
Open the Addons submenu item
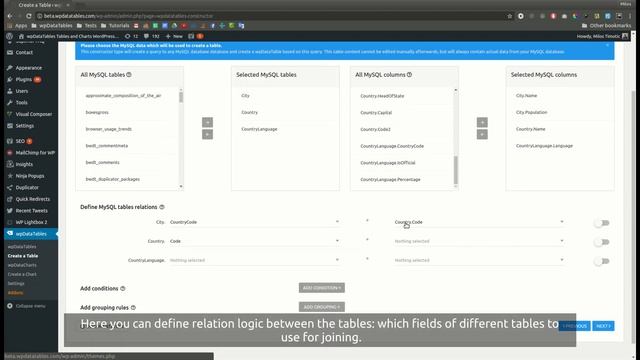16,293
